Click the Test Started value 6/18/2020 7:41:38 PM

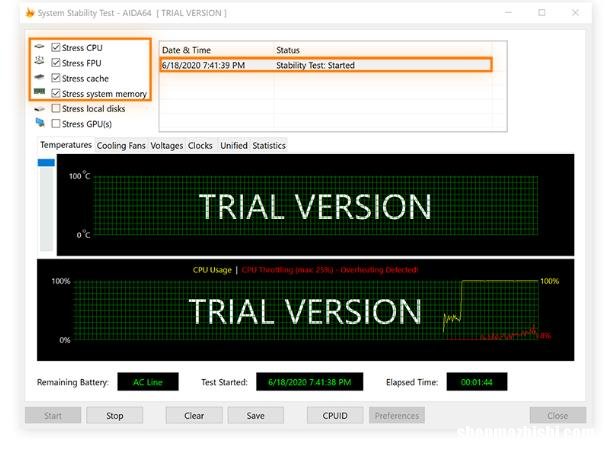(309, 382)
